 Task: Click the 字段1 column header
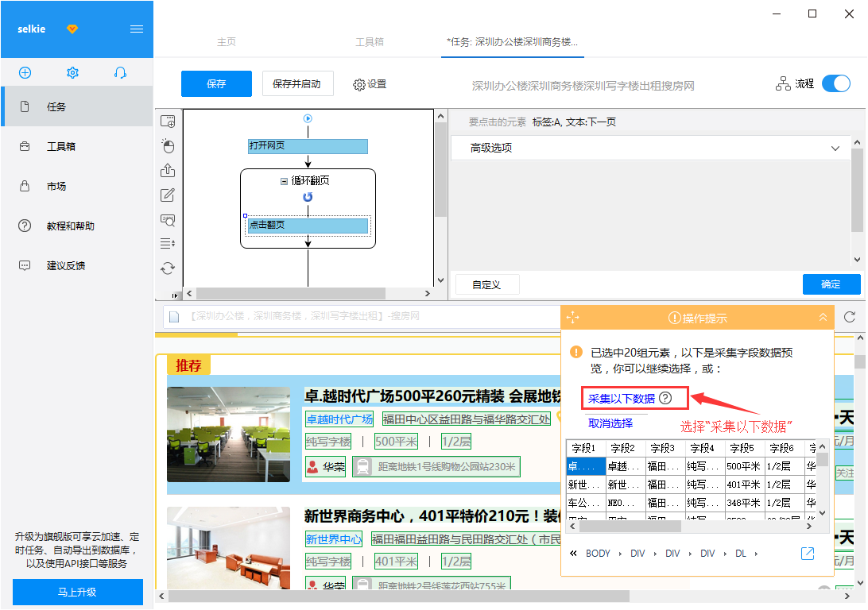pos(585,448)
